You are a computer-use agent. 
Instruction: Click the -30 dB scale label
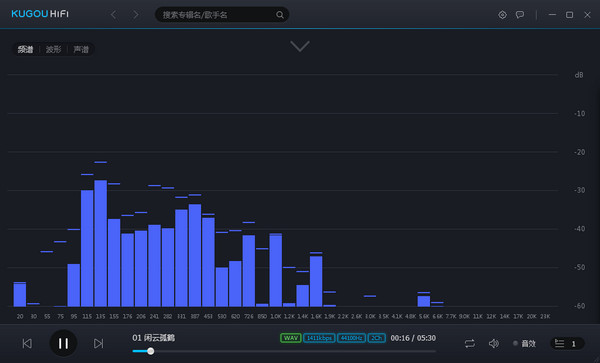pos(579,190)
